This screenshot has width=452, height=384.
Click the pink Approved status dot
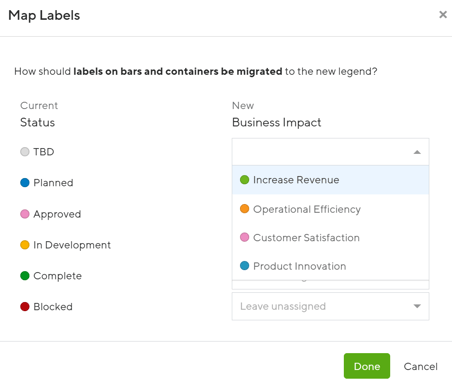tap(25, 214)
